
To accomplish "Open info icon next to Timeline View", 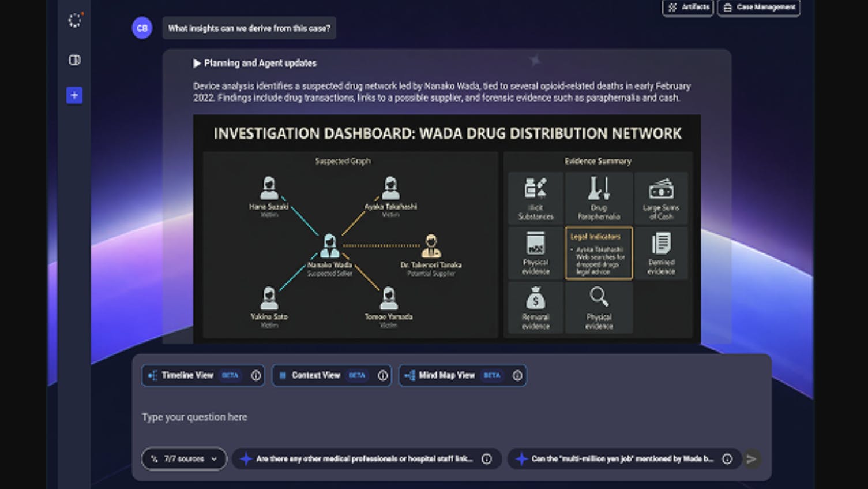I will click(256, 375).
